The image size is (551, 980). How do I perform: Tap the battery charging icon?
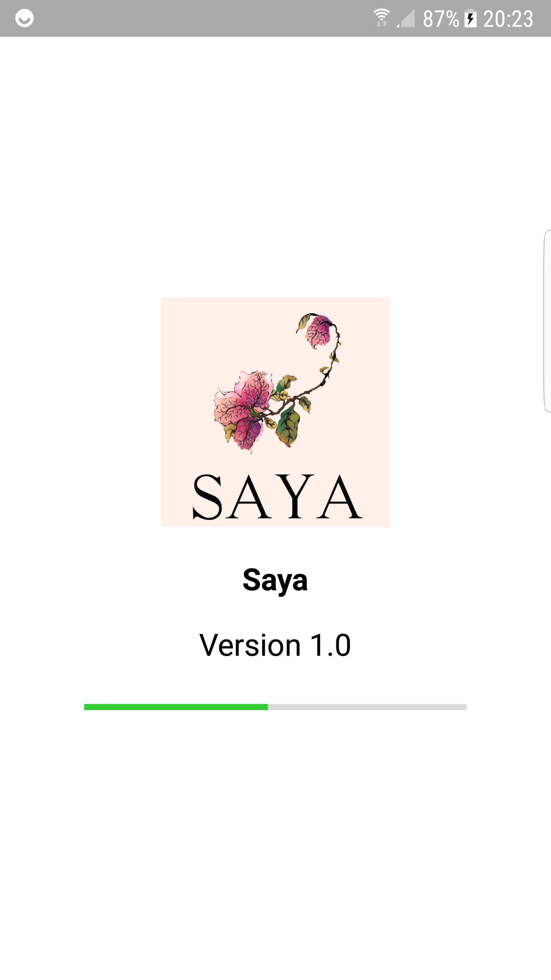click(470, 18)
